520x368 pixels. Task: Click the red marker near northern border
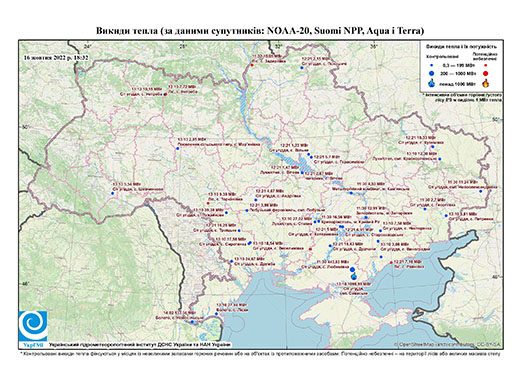coord(252,65)
